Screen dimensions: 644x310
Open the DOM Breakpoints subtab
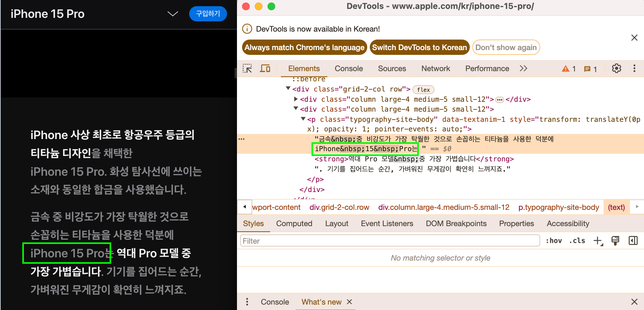(x=456, y=224)
